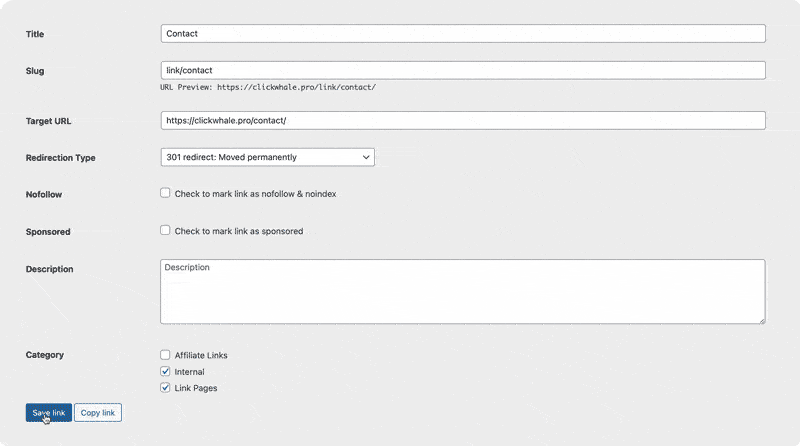Viewport: 800px width, 446px height.
Task: Click the URL Preview text under Slug
Action: (x=268, y=87)
